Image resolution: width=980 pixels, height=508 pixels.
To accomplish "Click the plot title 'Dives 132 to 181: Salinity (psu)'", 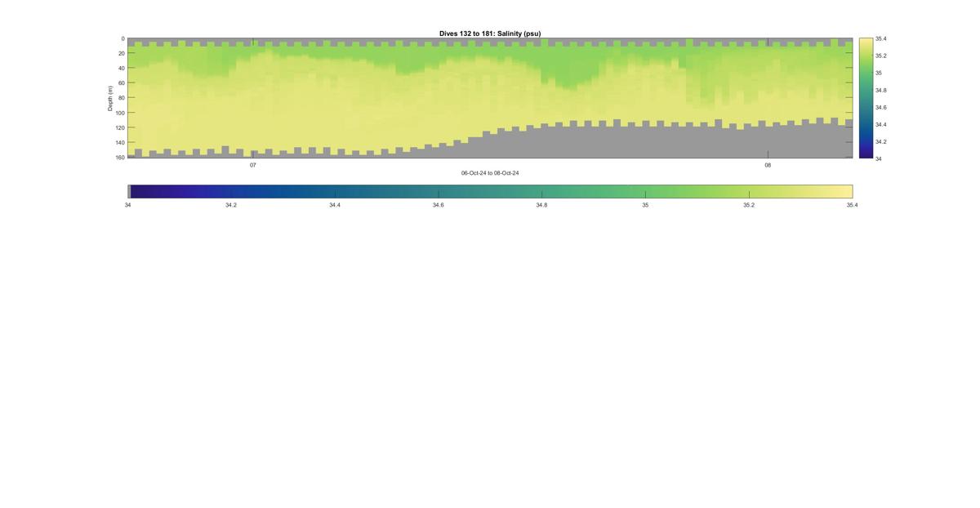I will pos(490,33).
